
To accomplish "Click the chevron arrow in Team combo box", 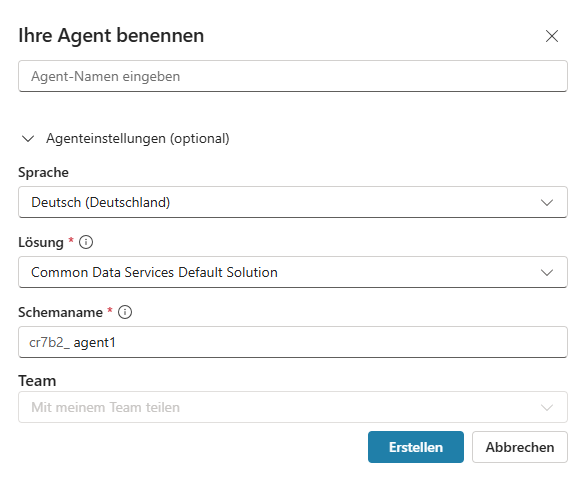I will click(547, 408).
